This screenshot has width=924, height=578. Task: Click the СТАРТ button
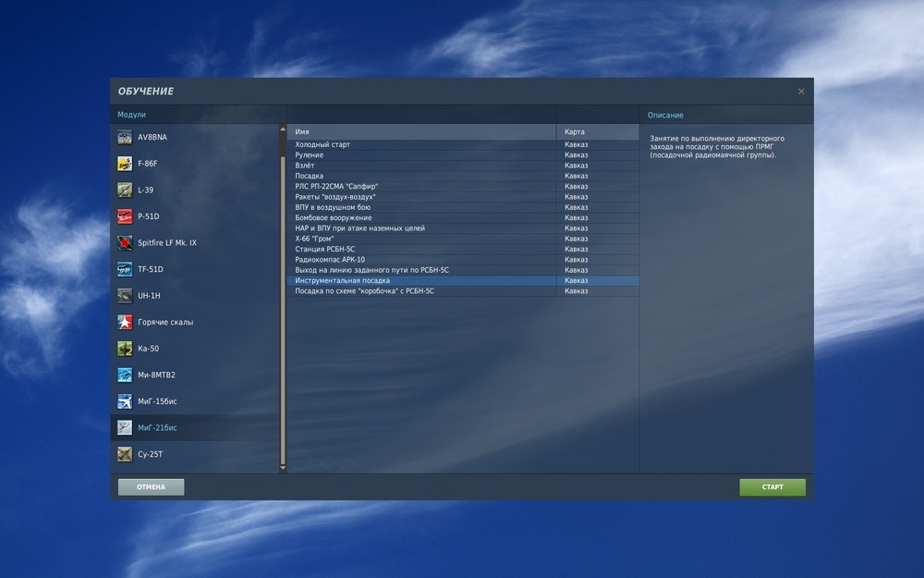[772, 487]
